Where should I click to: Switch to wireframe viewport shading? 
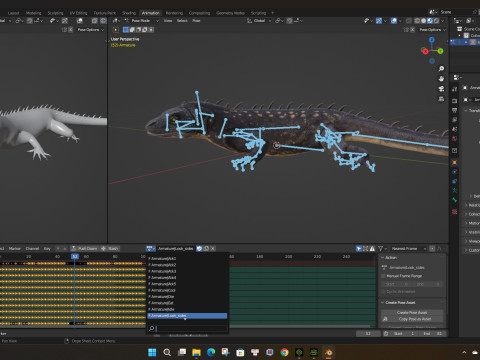click(417, 21)
